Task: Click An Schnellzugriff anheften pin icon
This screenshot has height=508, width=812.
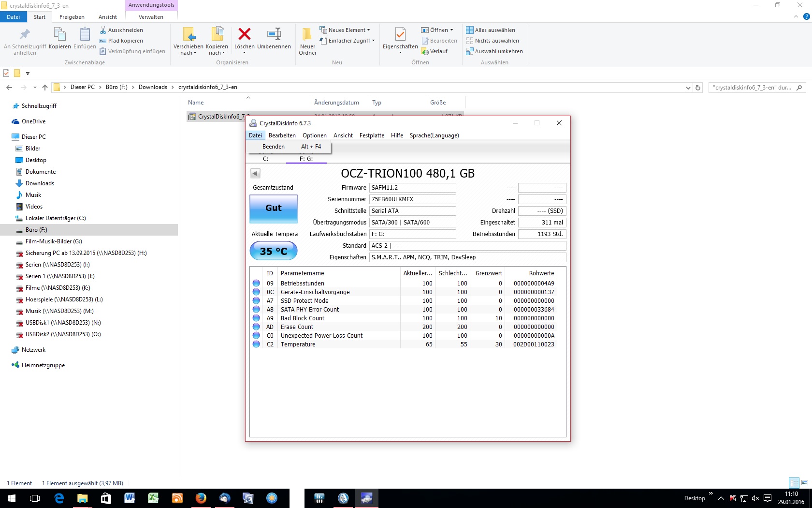Action: [25, 34]
